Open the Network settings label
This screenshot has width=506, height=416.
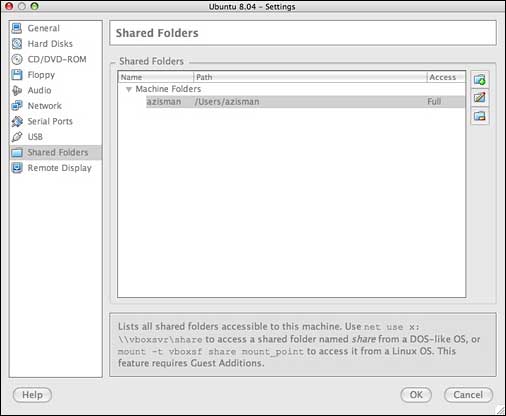point(45,106)
